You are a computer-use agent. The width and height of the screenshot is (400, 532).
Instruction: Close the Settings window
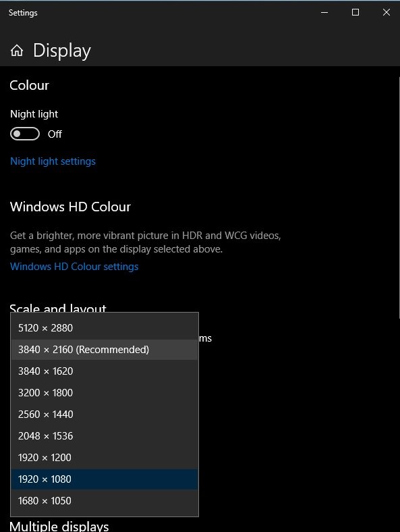386,13
